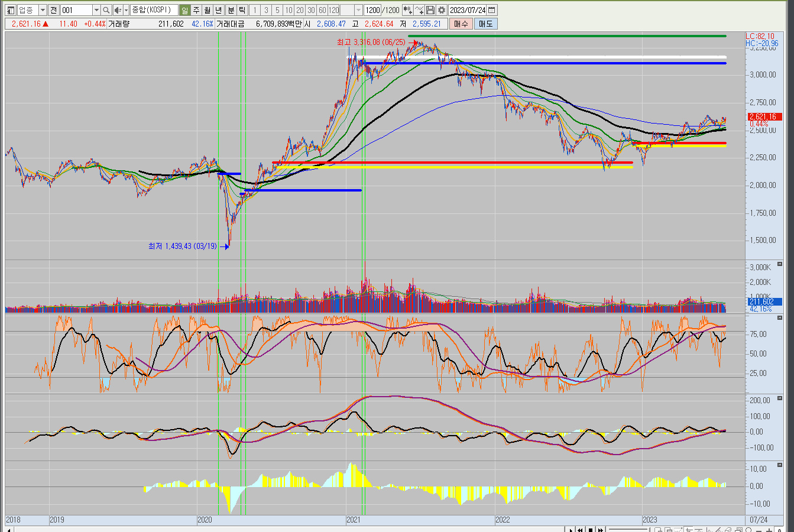
Task: Select the 일 (daily) period toggle
Action: [x=184, y=10]
